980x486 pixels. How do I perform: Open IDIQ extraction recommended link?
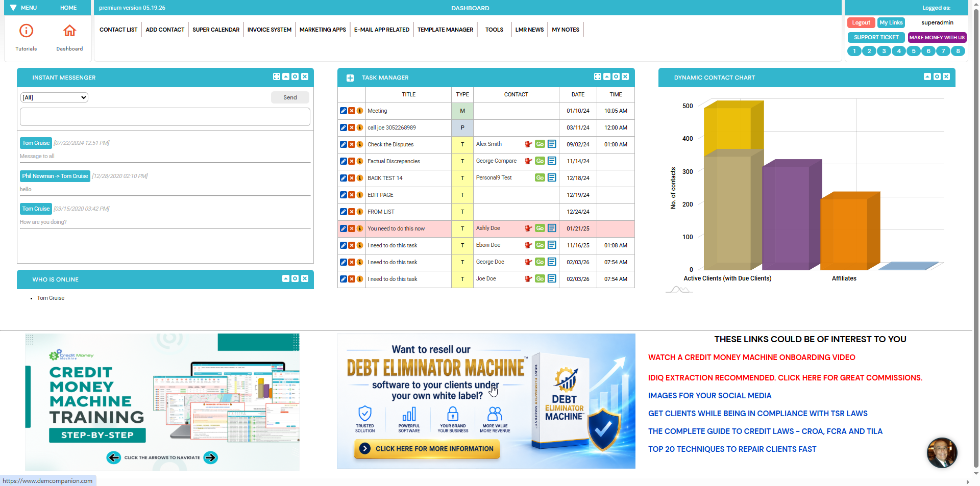tap(786, 378)
